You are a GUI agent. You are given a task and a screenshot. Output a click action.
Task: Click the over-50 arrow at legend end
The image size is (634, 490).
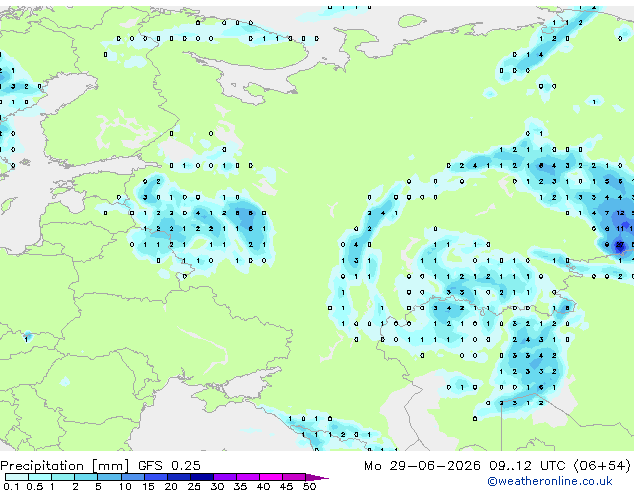pos(317,477)
